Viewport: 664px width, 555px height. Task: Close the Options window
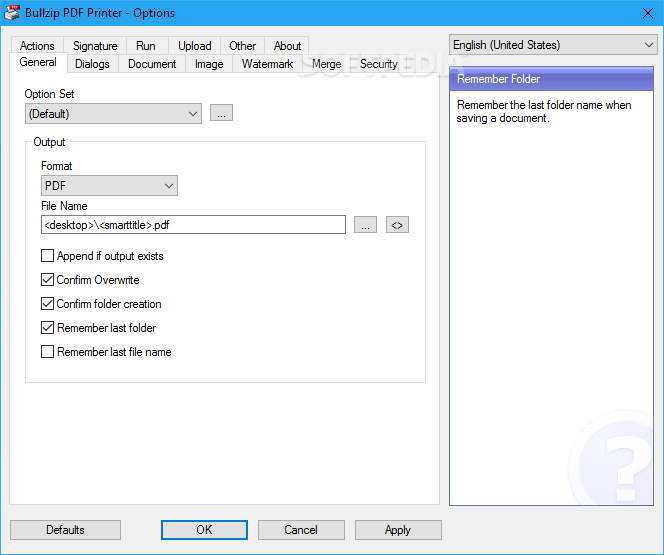(647, 13)
